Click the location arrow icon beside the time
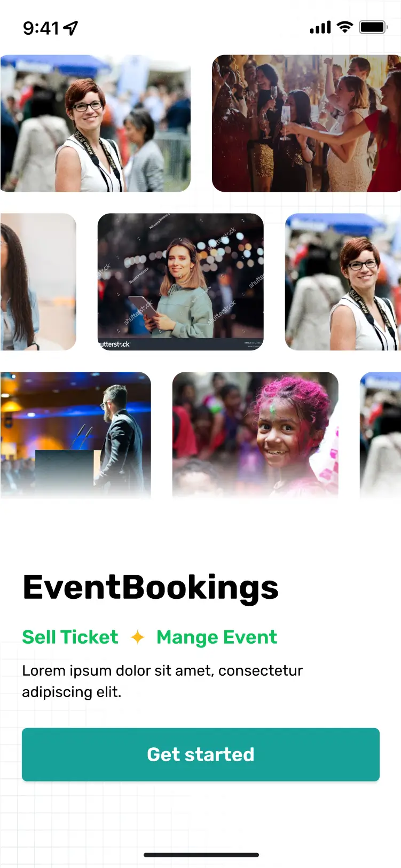This screenshot has height=868, width=401. pos(71,28)
